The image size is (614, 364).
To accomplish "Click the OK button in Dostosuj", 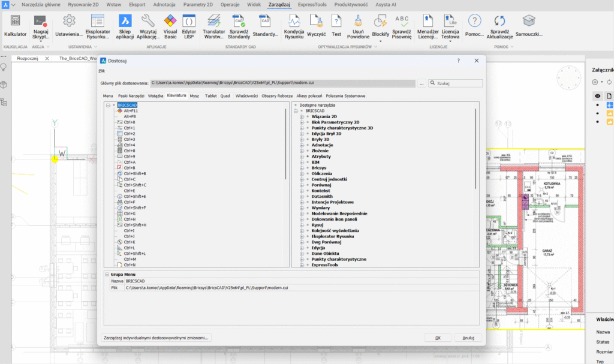I will (x=438, y=338).
